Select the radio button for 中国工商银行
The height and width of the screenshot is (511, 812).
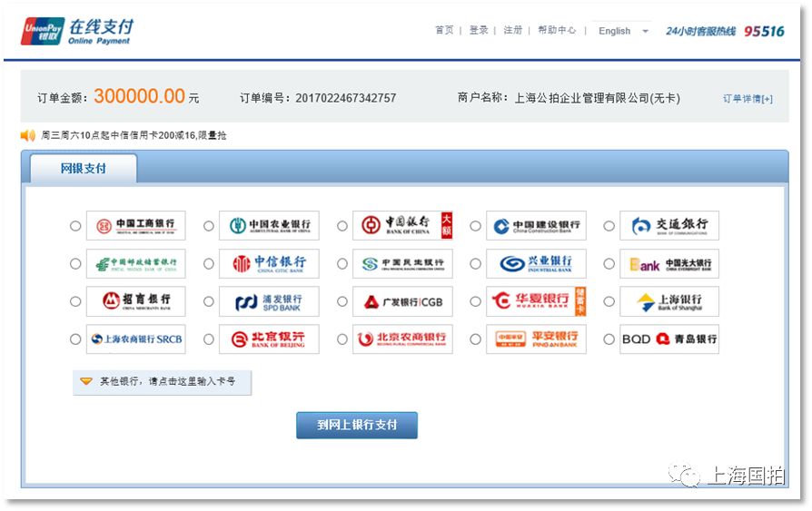tap(75, 226)
